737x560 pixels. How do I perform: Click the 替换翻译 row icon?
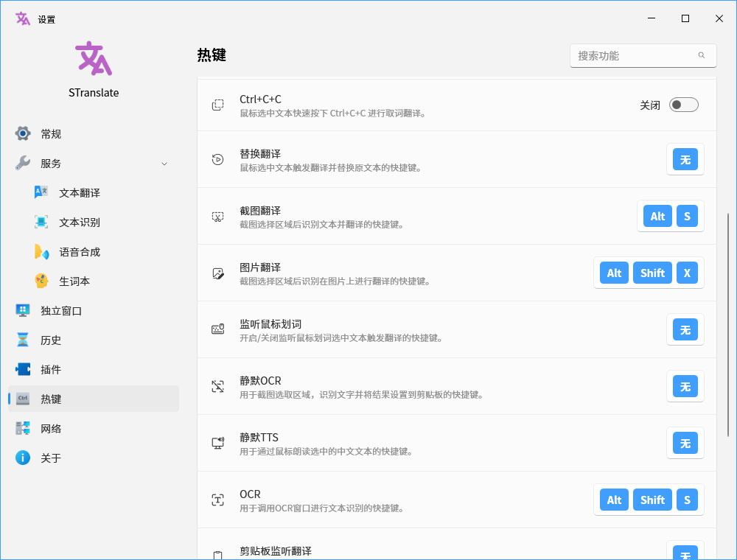217,160
